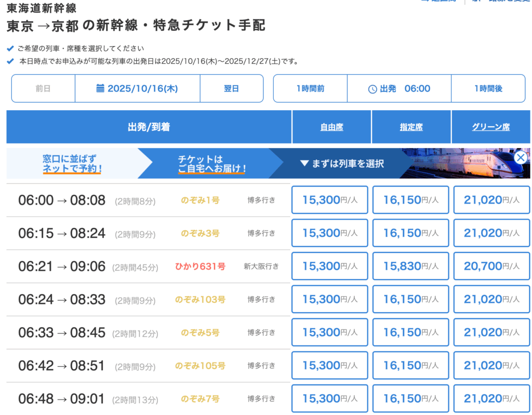Go to next day with 翌日 button
Image resolution: width=532 pixels, height=415 pixels.
(231, 89)
